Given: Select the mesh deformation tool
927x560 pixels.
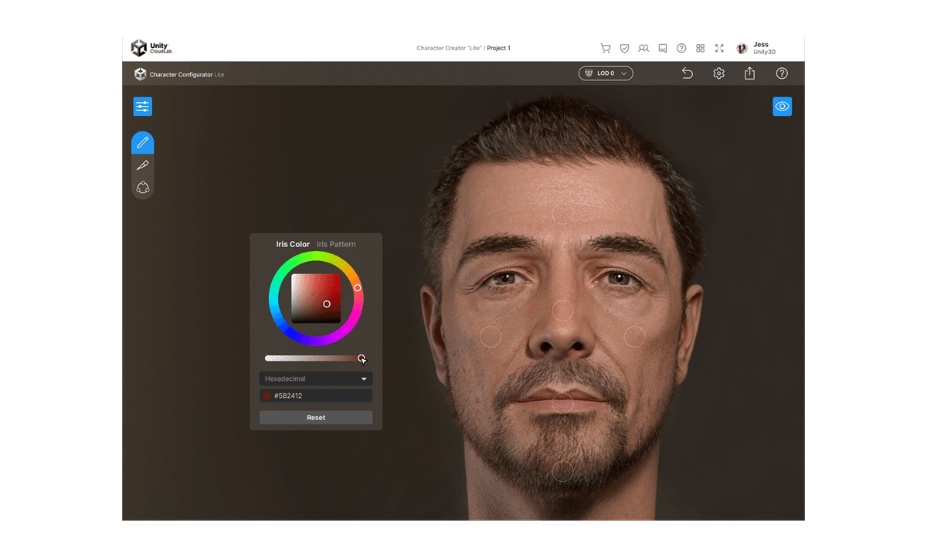Looking at the screenshot, I should point(142,186).
